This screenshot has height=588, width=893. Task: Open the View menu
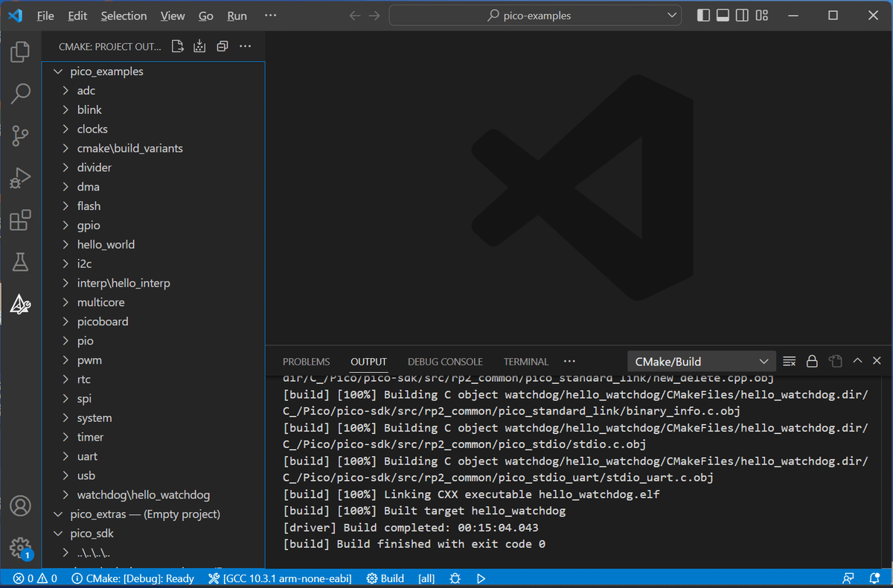[x=173, y=16]
